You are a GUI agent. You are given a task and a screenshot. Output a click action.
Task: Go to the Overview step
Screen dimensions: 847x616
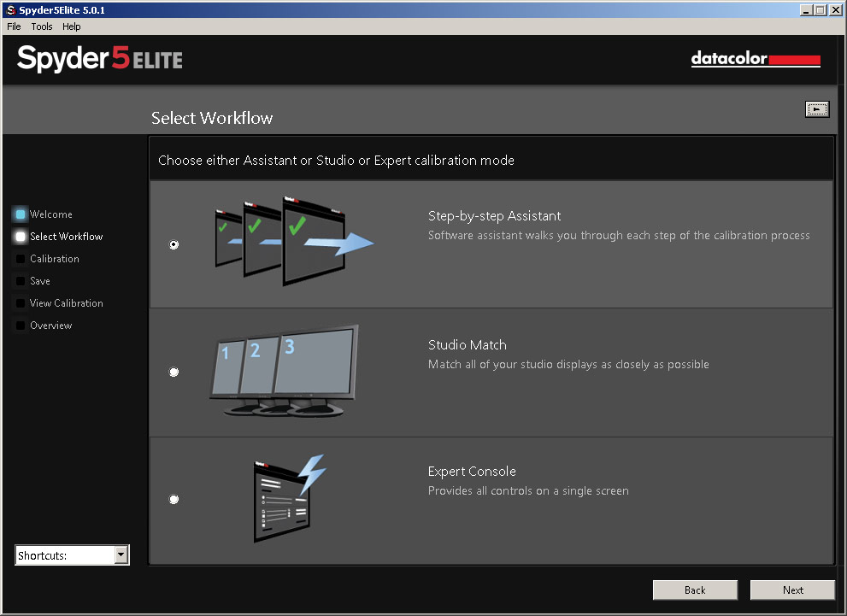[x=50, y=325]
